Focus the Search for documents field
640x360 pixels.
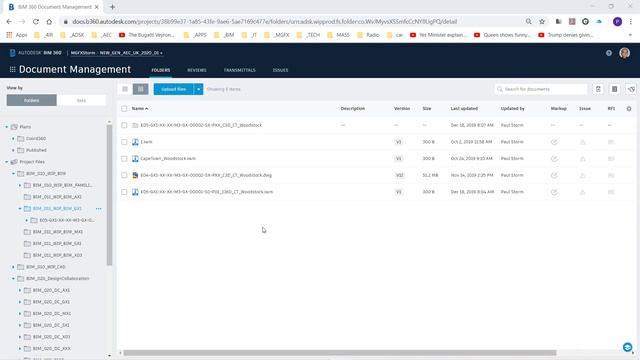click(x=541, y=89)
